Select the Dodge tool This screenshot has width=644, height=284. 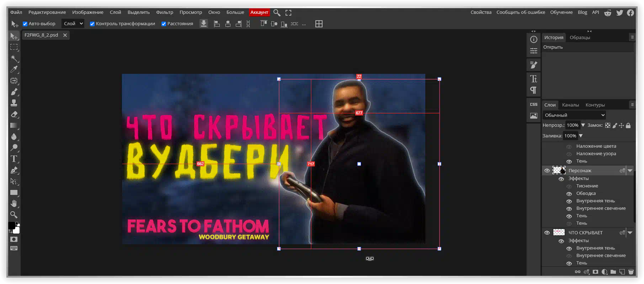click(14, 148)
